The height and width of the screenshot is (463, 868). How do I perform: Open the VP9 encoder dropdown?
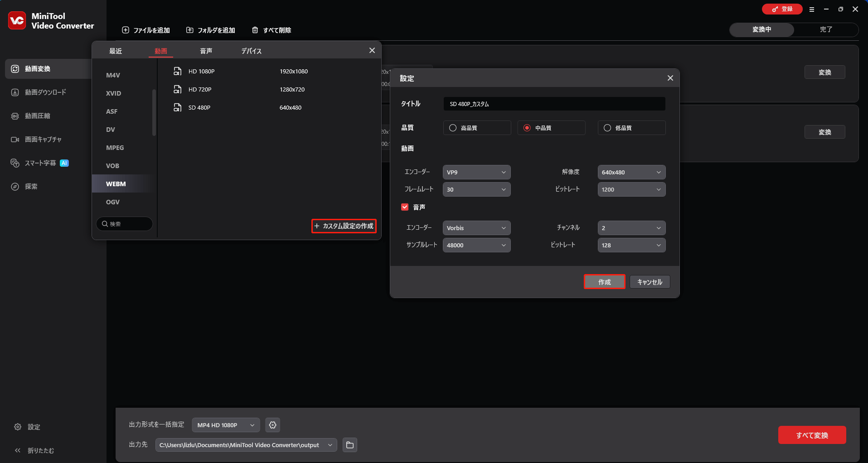[476, 172]
